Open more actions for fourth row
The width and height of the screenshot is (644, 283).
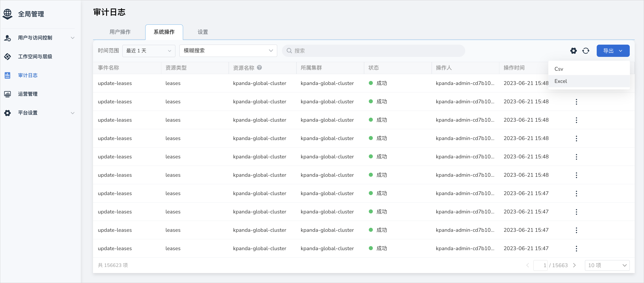(576, 138)
